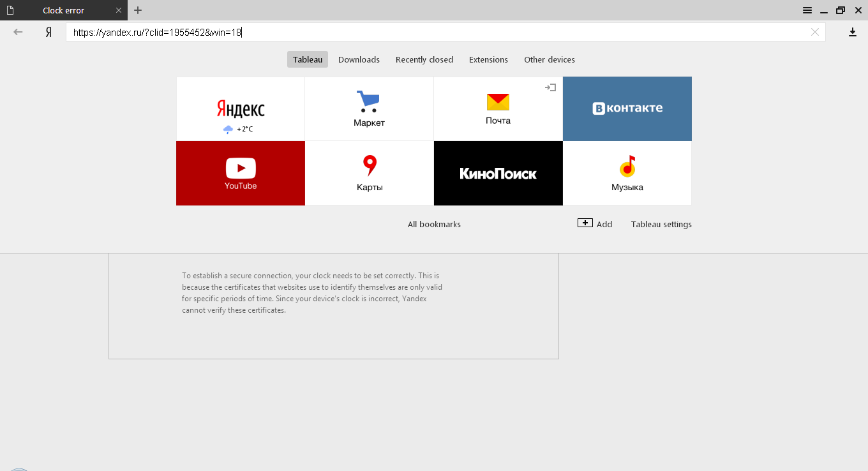Open the Other devices tab
Viewport: 868px width, 471px height.
tap(549, 59)
